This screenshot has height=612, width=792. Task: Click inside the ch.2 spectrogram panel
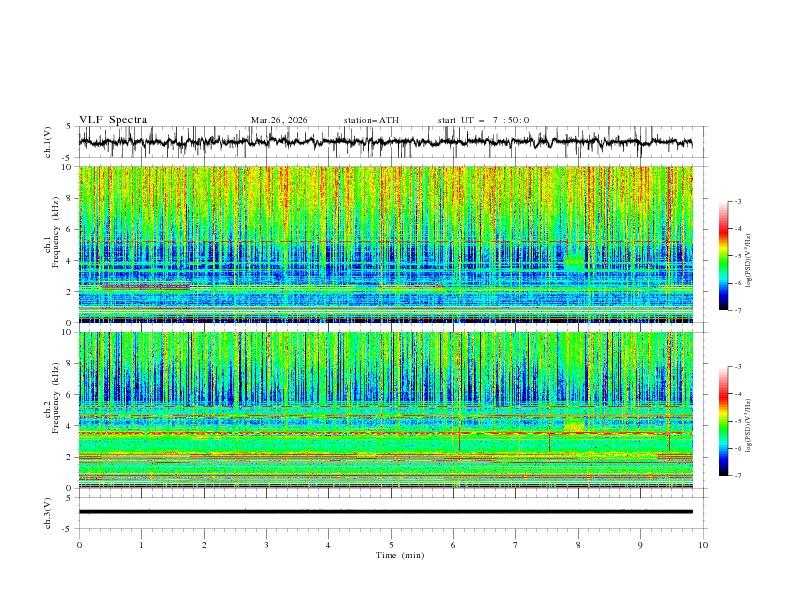point(385,410)
